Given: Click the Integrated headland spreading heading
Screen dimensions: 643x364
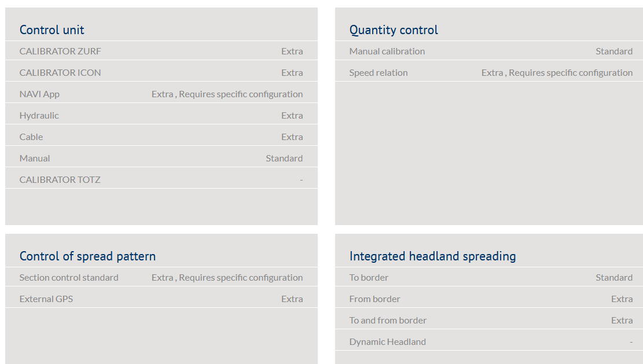Looking at the screenshot, I should [x=432, y=256].
